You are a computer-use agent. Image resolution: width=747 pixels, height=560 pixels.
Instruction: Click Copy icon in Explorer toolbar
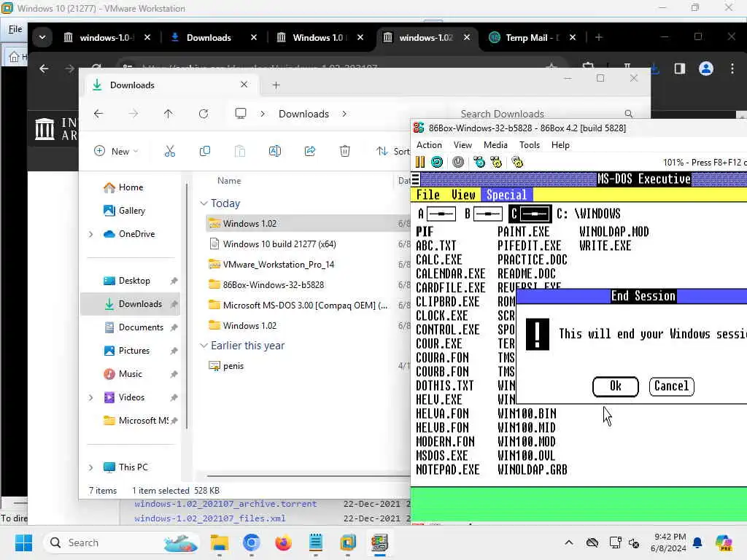205,152
